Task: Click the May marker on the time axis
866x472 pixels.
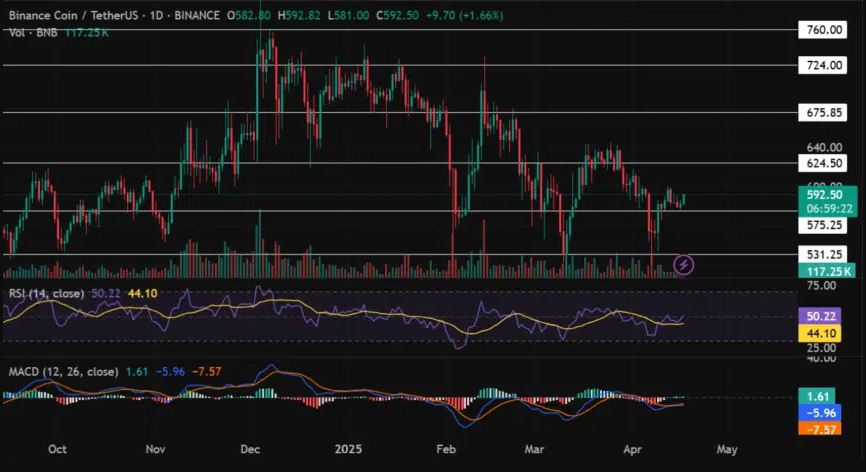Action: 727,450
